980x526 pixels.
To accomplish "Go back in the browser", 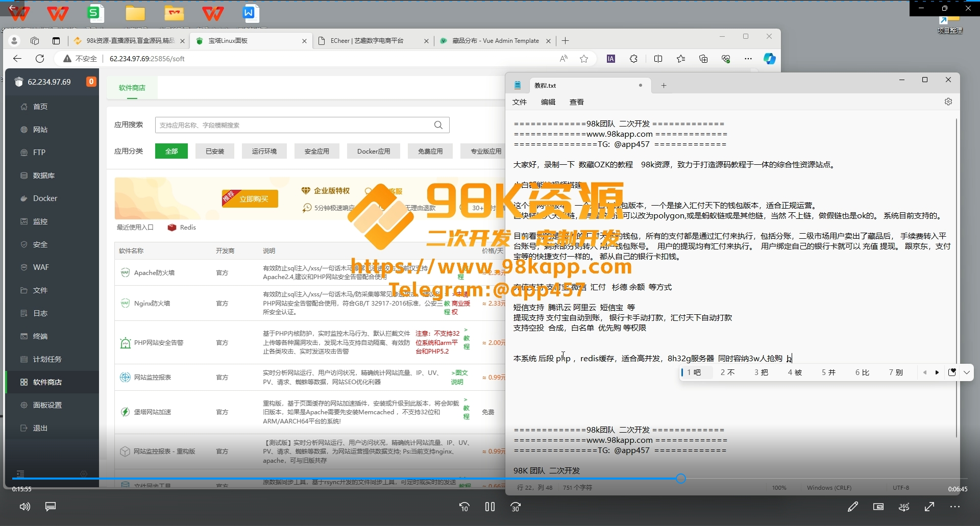I will 17,59.
